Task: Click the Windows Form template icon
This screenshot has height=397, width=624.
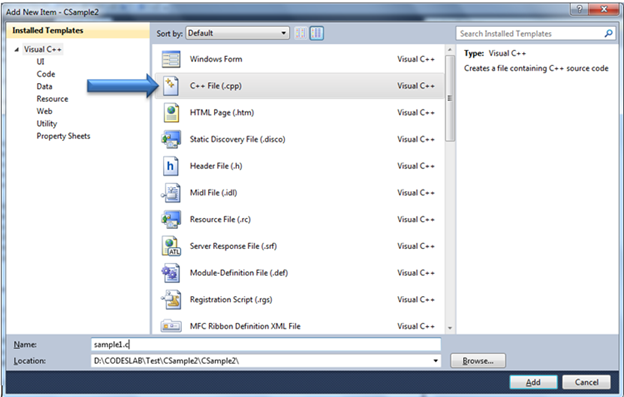Action: 171,59
